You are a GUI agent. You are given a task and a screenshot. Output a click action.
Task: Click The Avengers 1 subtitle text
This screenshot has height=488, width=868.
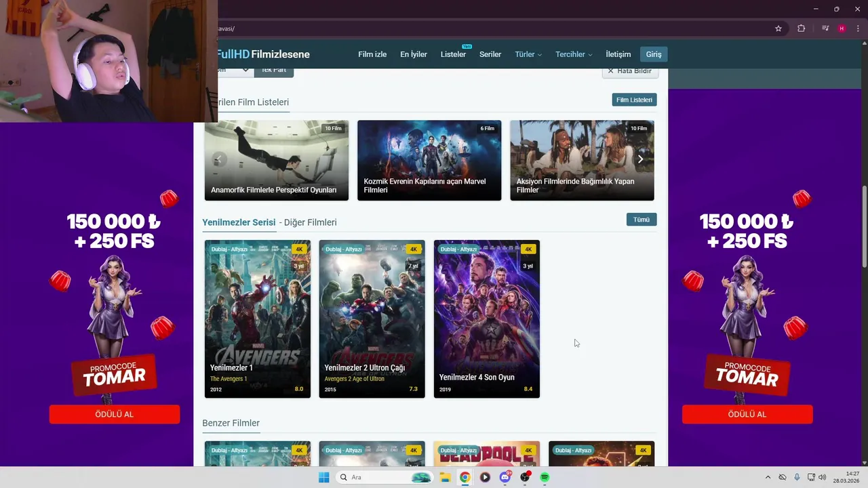tap(229, 379)
